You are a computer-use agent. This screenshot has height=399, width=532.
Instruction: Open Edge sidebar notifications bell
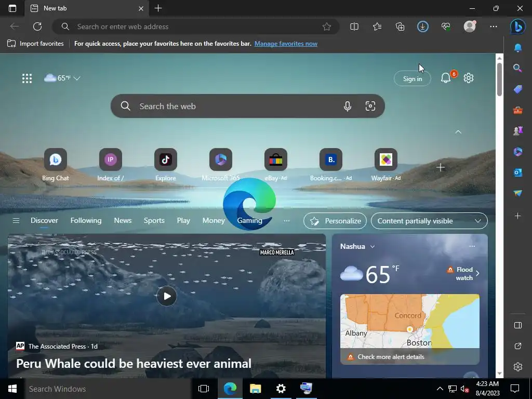click(518, 48)
